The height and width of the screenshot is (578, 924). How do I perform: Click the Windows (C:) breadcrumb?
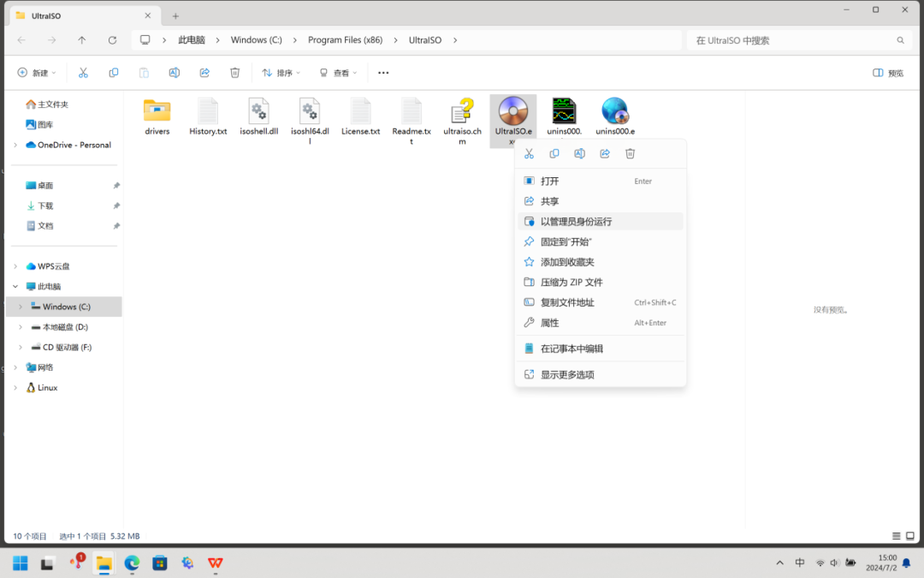[257, 40]
